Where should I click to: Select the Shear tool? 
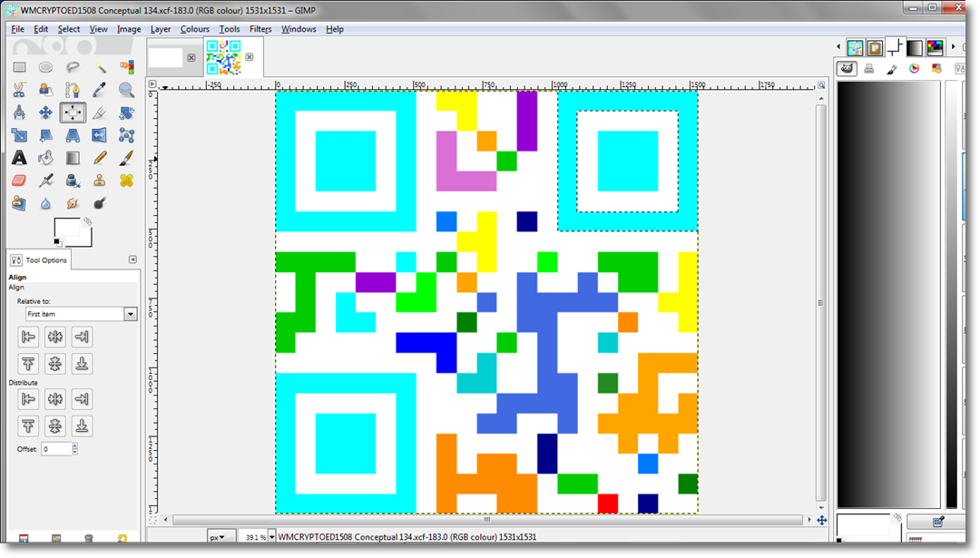pos(45,135)
